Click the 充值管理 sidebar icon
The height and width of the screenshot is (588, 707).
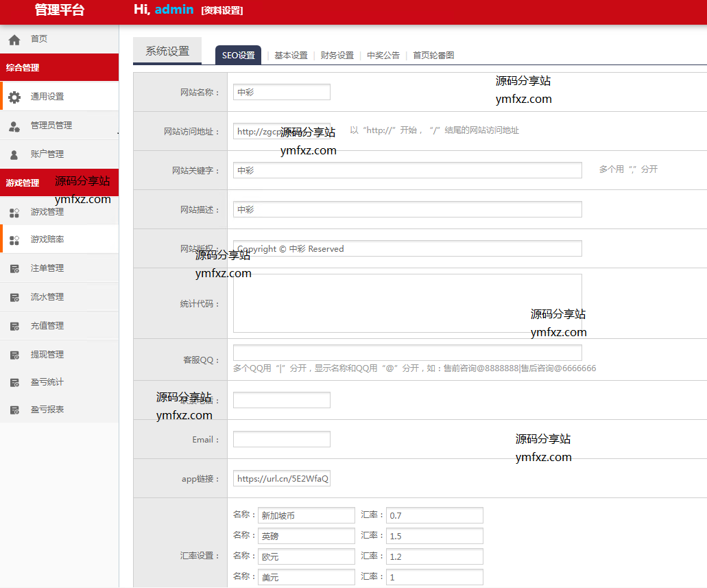pos(14,327)
